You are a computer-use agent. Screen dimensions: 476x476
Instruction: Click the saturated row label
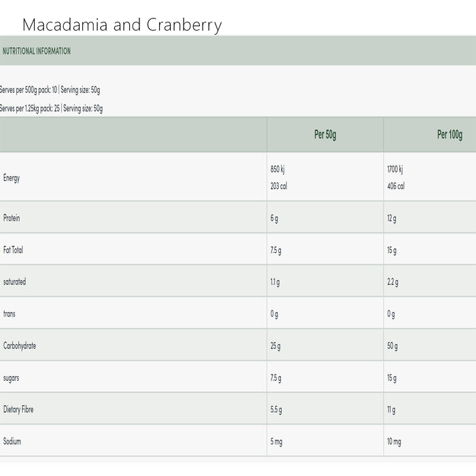click(x=14, y=282)
